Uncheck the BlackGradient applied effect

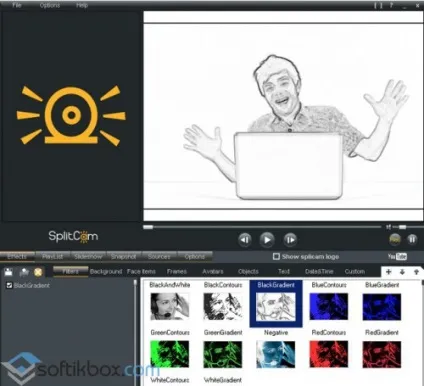coord(9,285)
